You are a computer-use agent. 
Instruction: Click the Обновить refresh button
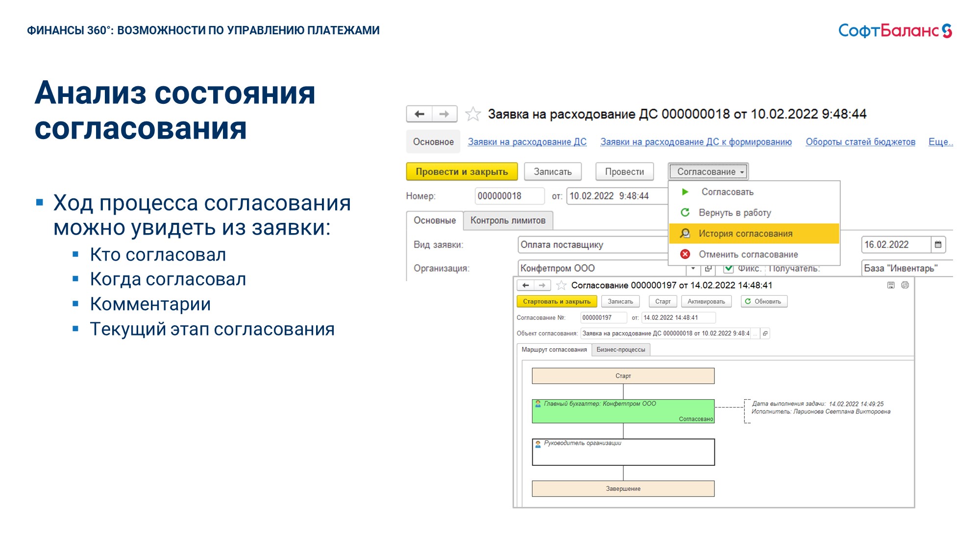tap(764, 301)
